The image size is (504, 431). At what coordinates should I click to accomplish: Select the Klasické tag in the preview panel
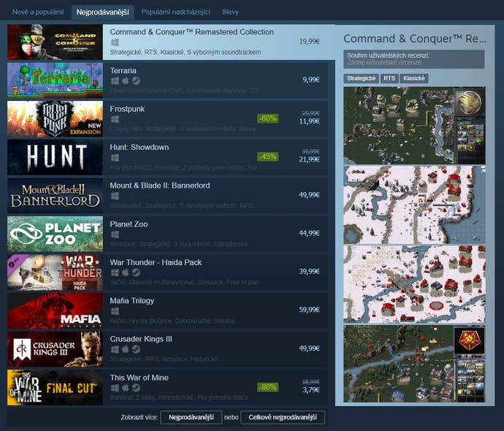coord(414,78)
